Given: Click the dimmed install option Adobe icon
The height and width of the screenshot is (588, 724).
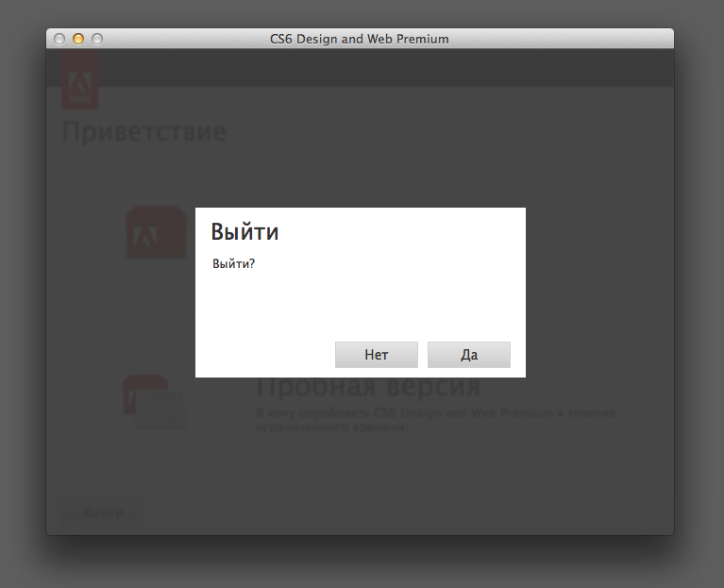Looking at the screenshot, I should (156, 232).
